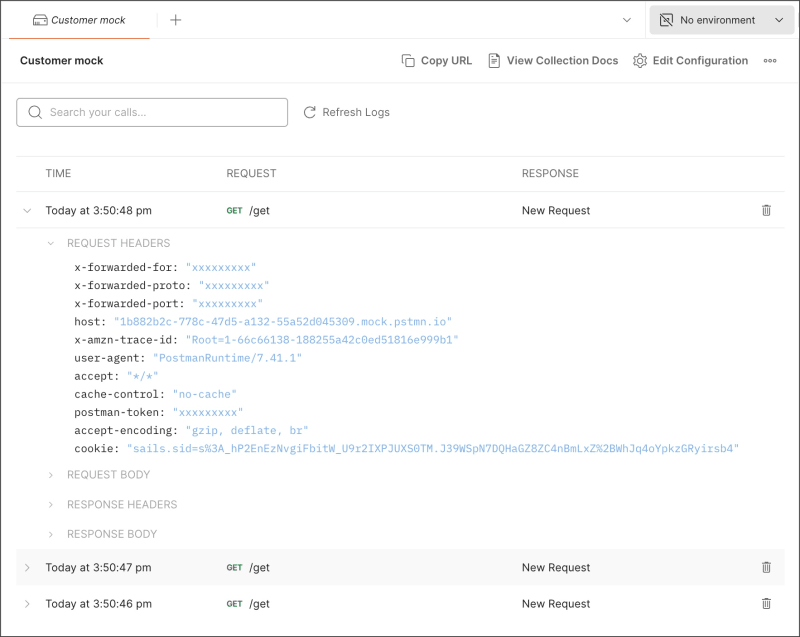
Task: Click the new tab plus icon
Action: pos(176,20)
